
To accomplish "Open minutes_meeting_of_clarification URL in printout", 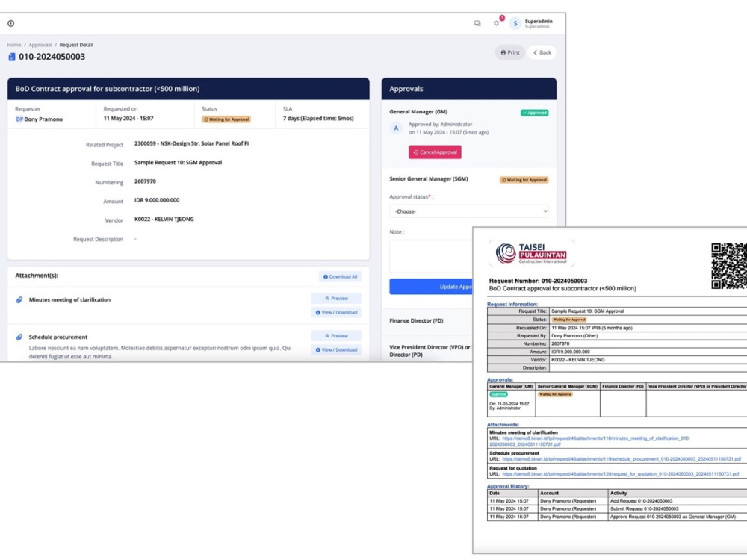I will pos(590,441).
